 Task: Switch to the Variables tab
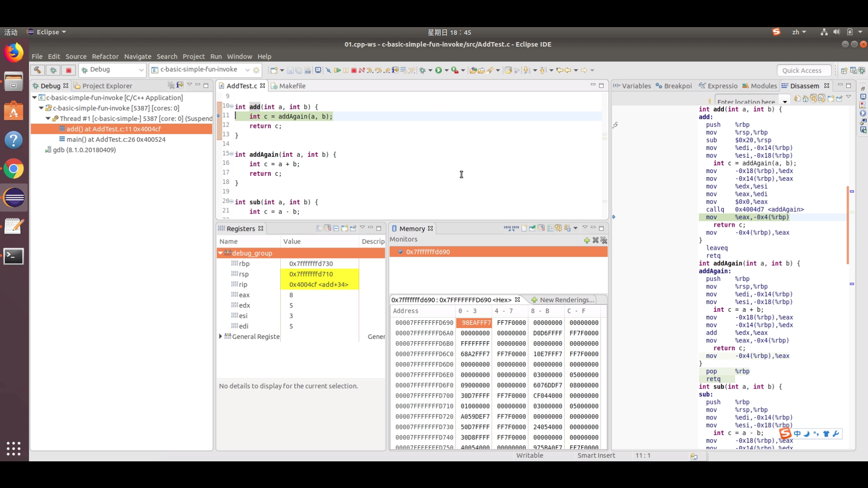click(632, 86)
